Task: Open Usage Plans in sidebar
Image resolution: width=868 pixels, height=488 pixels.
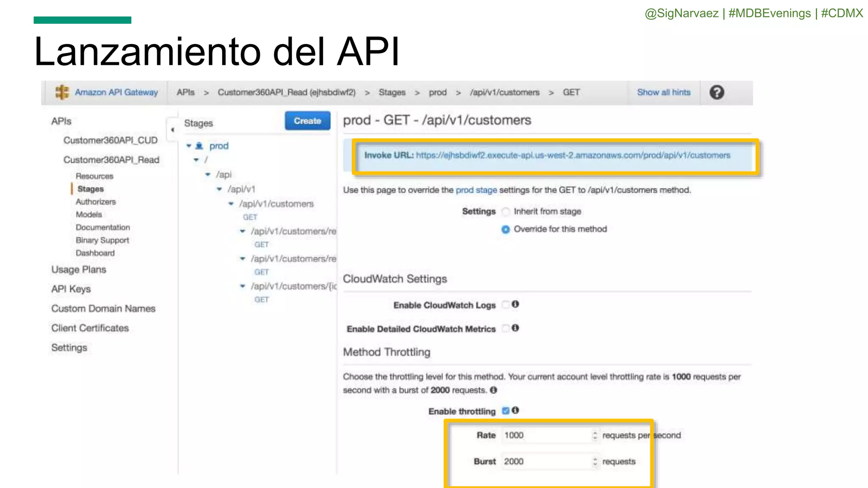Action: [79, 269]
